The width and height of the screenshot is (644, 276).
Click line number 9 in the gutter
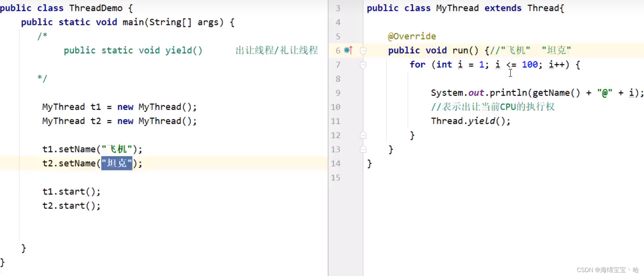pyautogui.click(x=338, y=93)
